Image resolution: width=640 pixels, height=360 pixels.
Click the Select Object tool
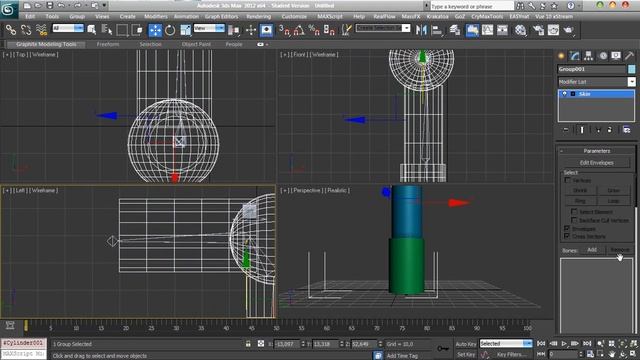[x=92, y=30]
